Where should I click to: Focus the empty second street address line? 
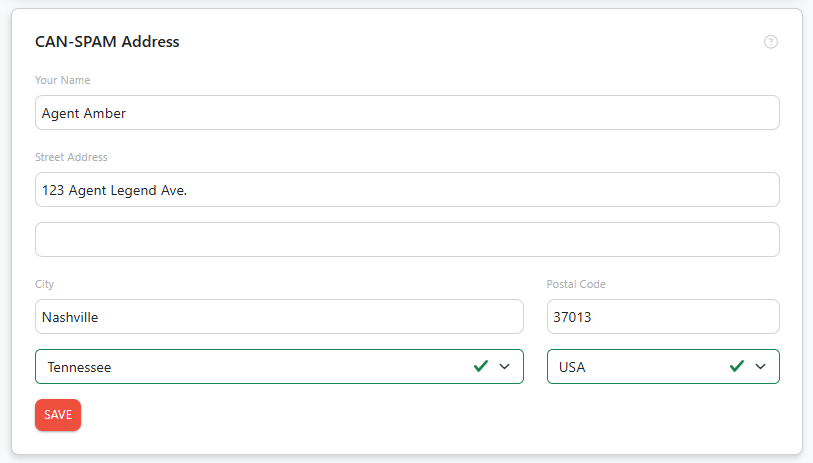[407, 240]
